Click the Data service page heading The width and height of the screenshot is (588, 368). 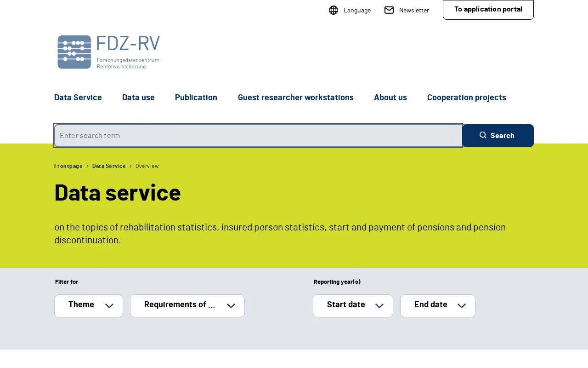[118, 192]
